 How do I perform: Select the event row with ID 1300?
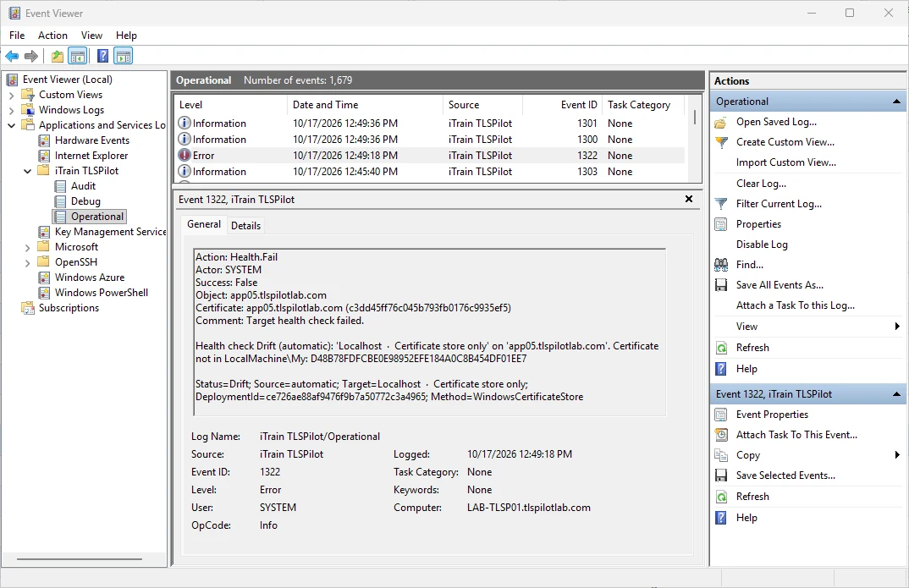(430, 140)
